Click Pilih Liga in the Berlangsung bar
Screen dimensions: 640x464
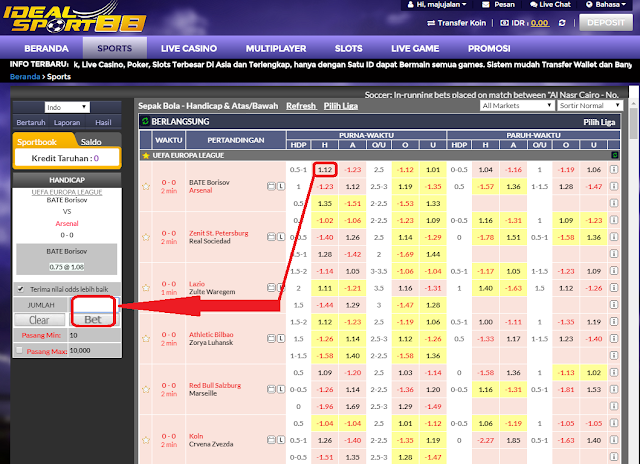(599, 122)
